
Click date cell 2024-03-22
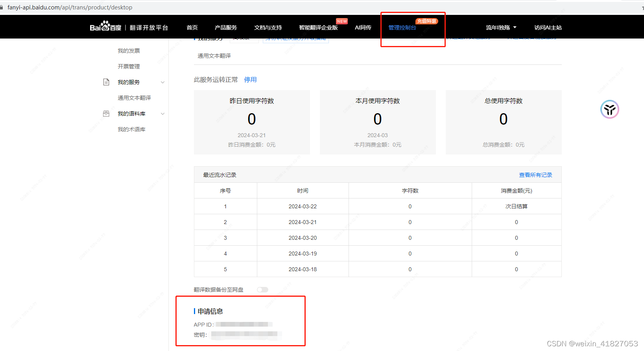tap(303, 206)
